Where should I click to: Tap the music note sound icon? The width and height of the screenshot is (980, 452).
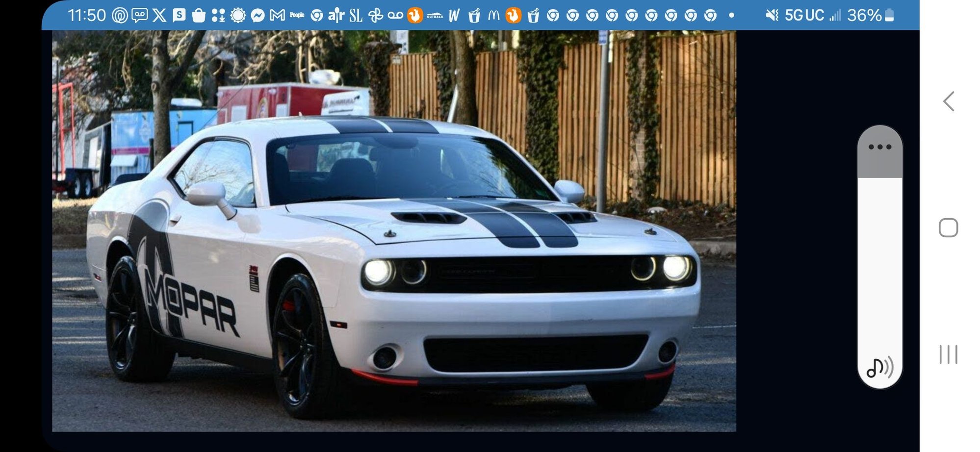[880, 367]
